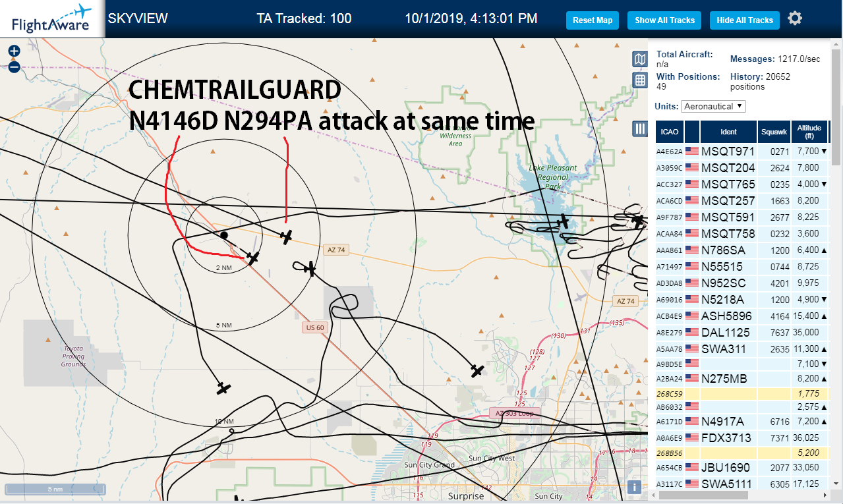Select the N55515 aircraft row

742,267
